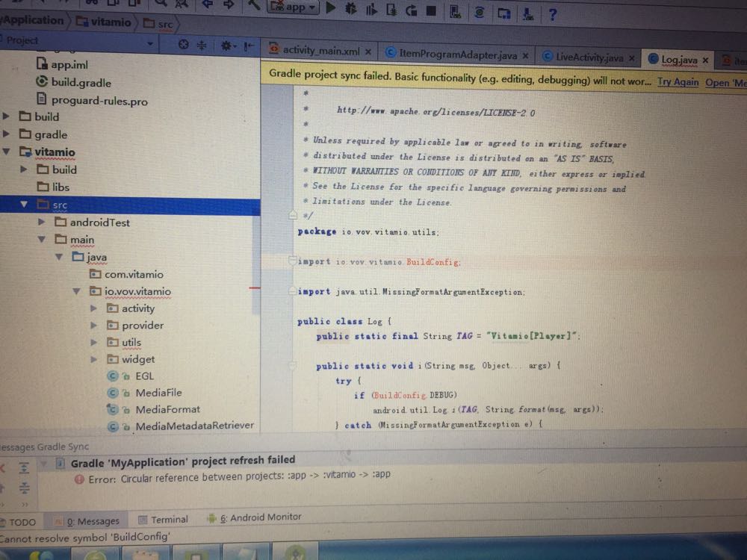Image resolution: width=747 pixels, height=560 pixels.
Task: Click Expand All icon in Messages panel
Action: 25,468
